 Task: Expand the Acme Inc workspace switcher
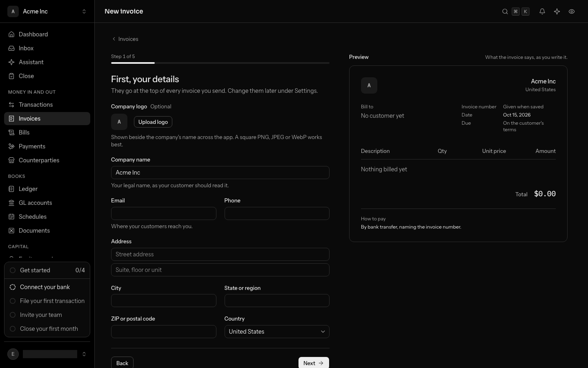[47, 11]
